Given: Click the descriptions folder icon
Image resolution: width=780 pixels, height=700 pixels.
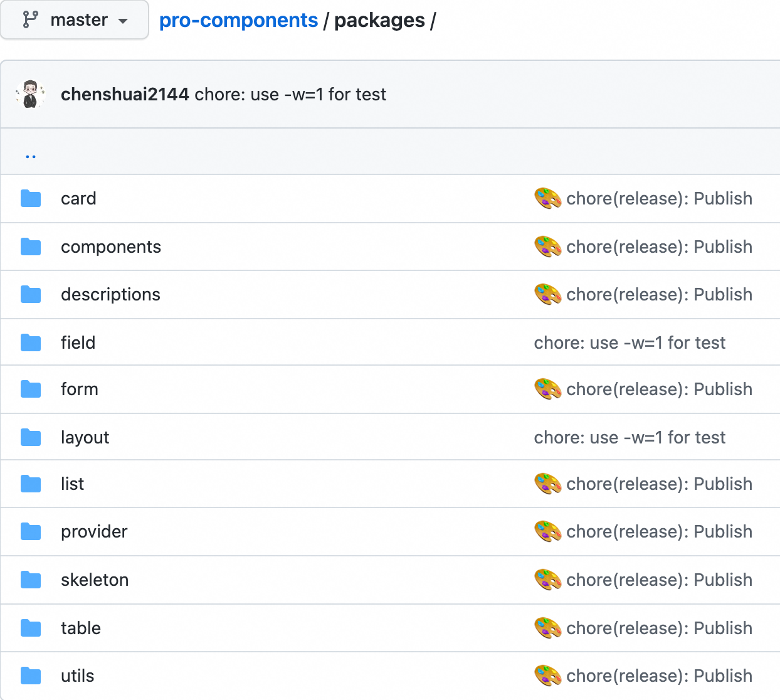Looking at the screenshot, I should point(31,295).
